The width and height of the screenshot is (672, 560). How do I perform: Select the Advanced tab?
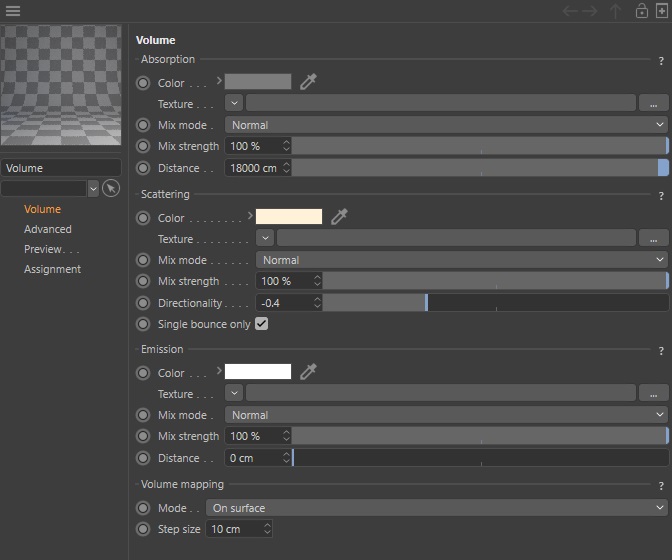(48, 229)
